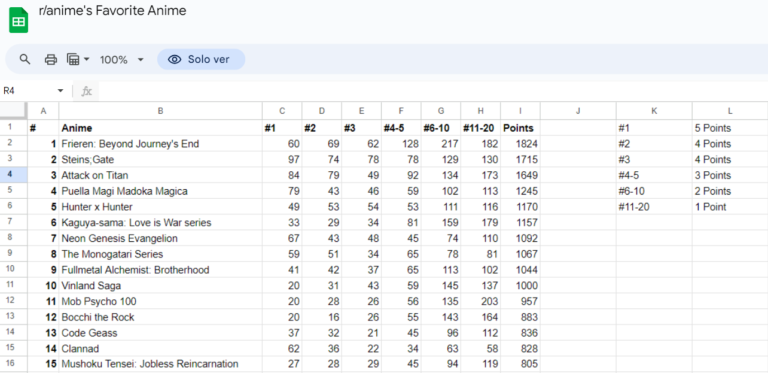
Task: Click the Solo ver button
Action: coord(201,60)
